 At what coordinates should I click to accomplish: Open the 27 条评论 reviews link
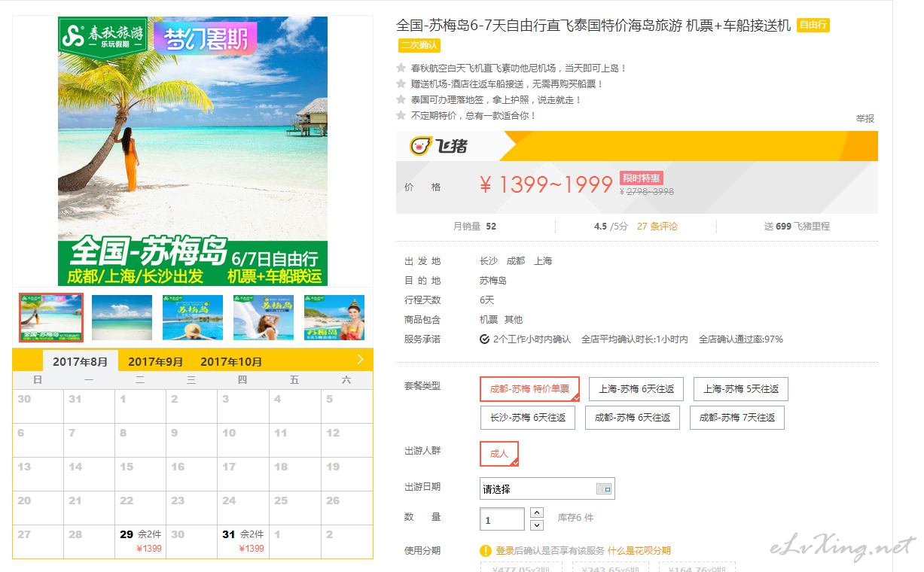point(657,226)
